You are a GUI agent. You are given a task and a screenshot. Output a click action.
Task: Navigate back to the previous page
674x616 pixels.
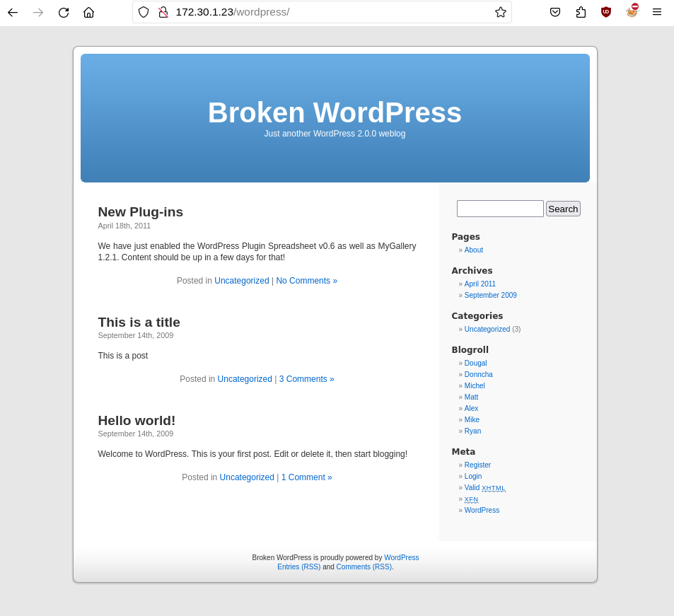click(x=12, y=12)
